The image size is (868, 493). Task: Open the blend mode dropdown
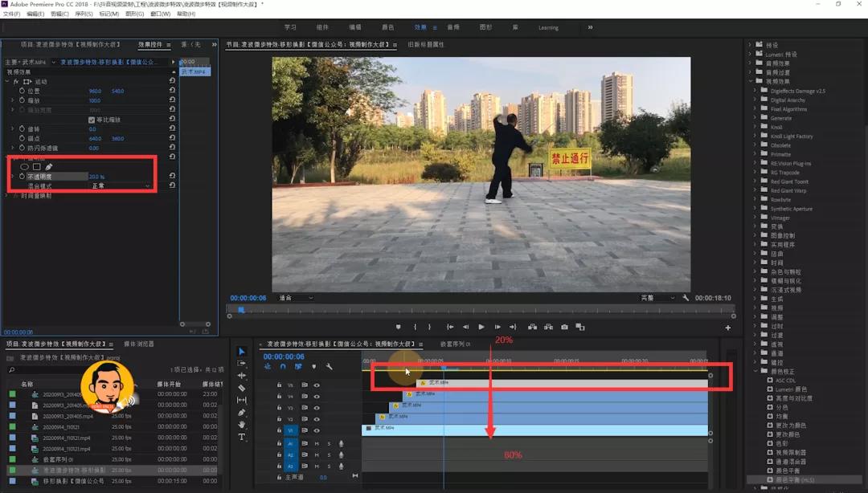[121, 185]
